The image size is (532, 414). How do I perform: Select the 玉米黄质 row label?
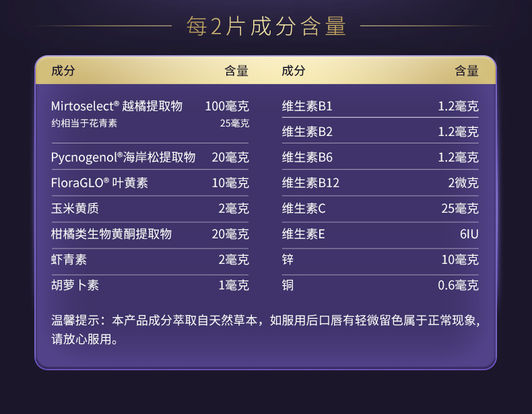(x=75, y=209)
